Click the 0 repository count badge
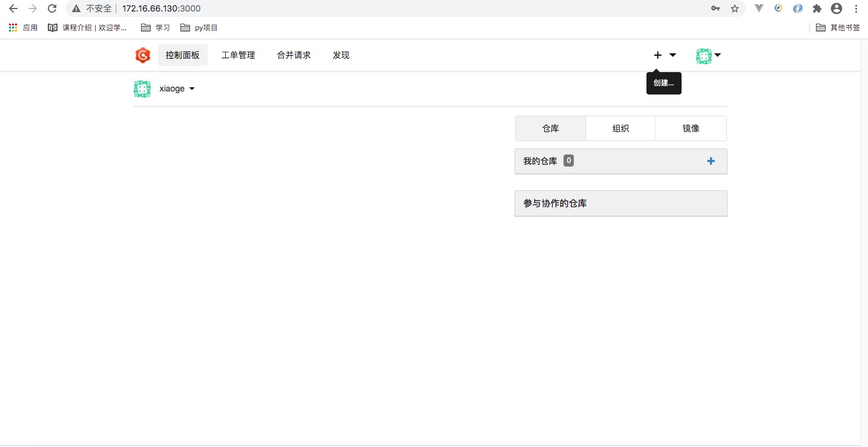This screenshot has height=447, width=868. click(568, 161)
